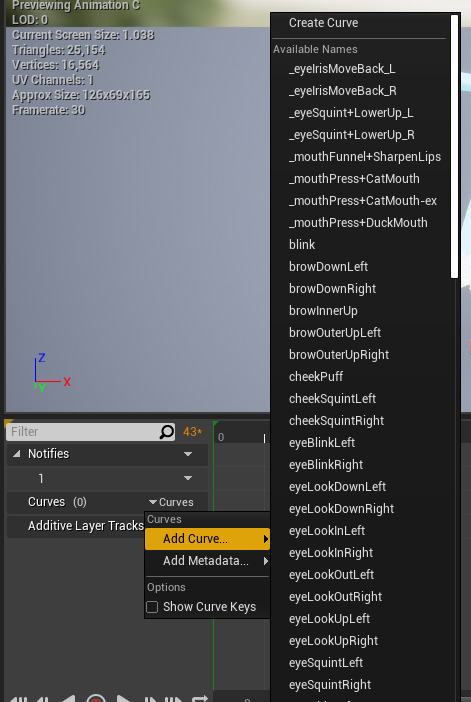Choose the cheekSquintRight curve
Viewport: 471px width, 702px height.
336,420
